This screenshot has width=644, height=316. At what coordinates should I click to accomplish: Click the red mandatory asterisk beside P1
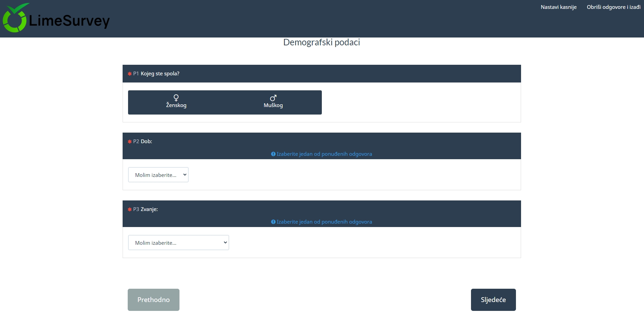click(129, 74)
